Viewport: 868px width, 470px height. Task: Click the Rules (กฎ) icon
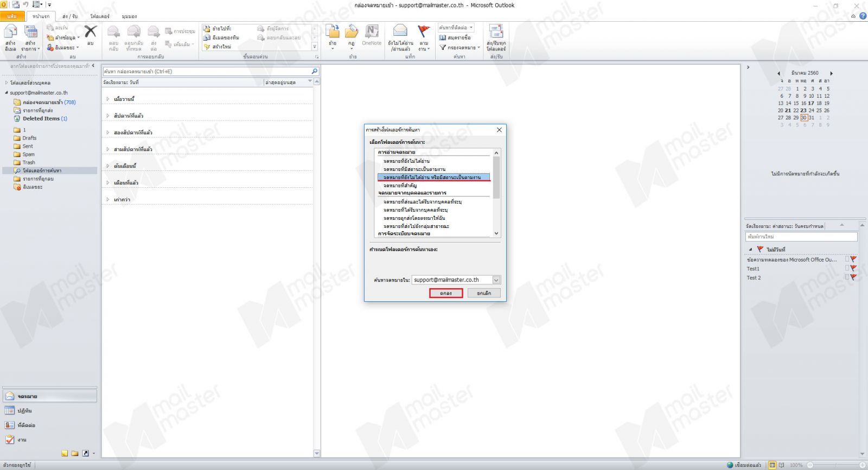(x=352, y=31)
